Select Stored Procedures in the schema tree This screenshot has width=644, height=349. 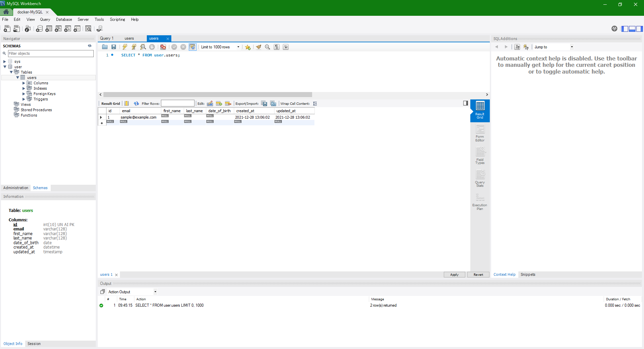click(x=36, y=110)
